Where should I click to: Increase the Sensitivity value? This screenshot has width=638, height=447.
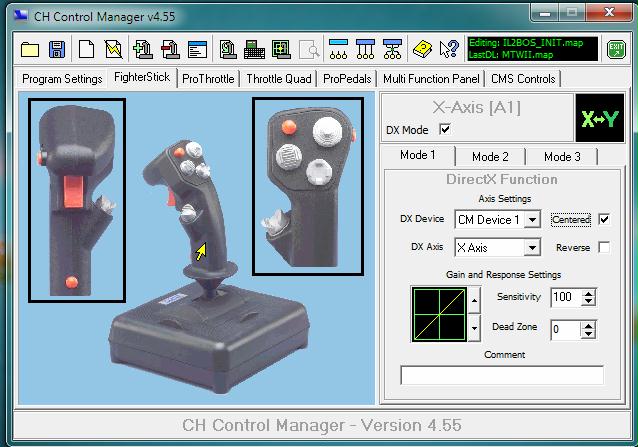[588, 293]
